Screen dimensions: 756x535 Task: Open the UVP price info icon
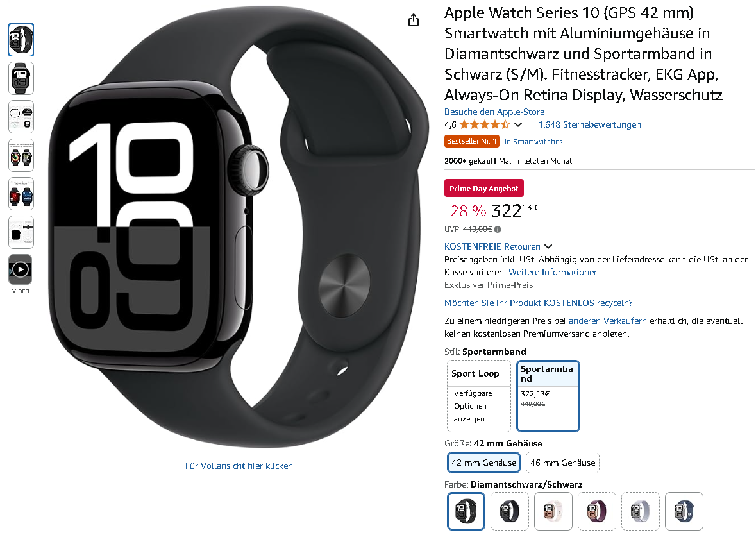[x=498, y=229]
